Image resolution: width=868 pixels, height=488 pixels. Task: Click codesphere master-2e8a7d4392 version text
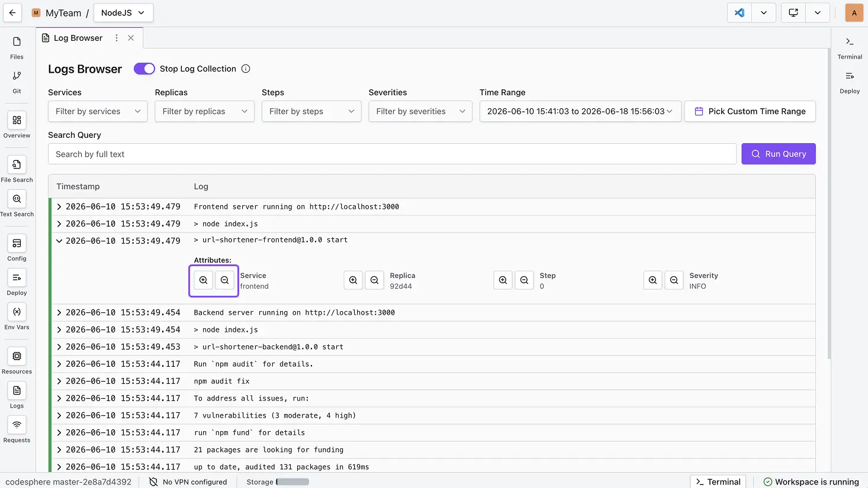click(x=69, y=481)
